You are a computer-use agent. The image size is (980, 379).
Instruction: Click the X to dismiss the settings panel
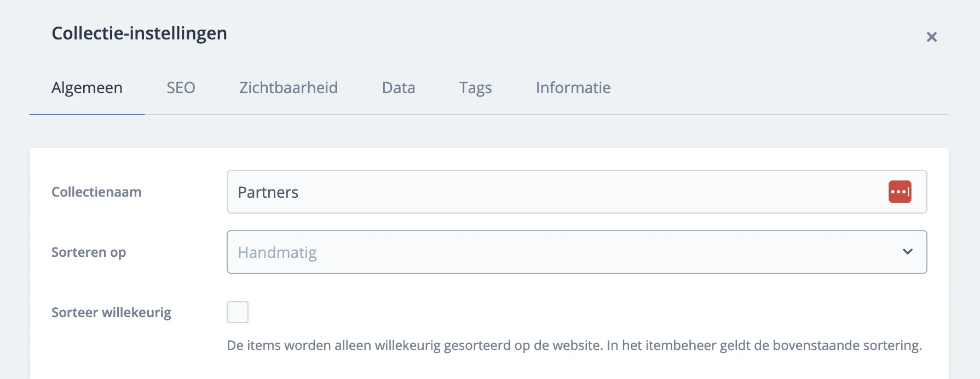(x=931, y=37)
